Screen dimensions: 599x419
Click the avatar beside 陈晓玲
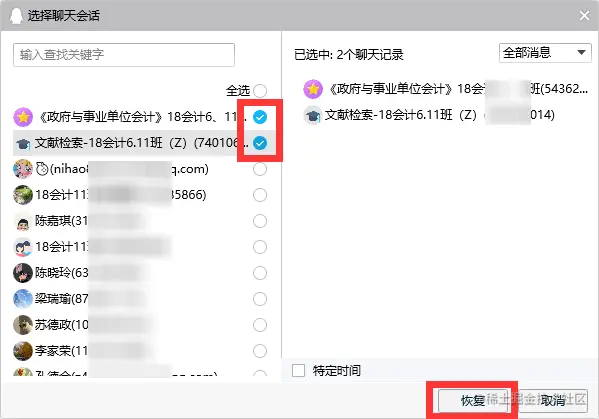(x=23, y=273)
